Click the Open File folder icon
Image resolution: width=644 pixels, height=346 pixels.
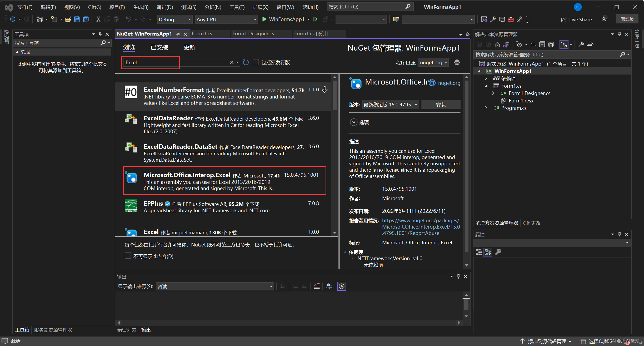[68, 19]
